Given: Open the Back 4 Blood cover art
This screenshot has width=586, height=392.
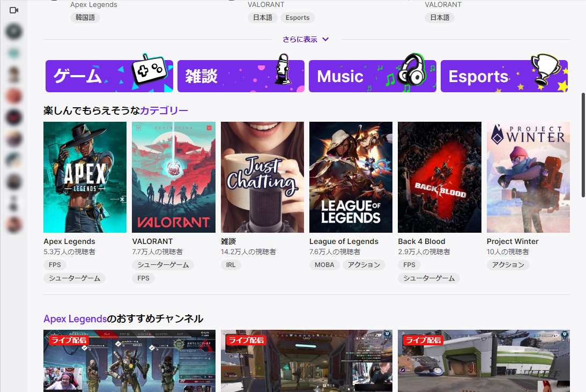Looking at the screenshot, I should [440, 177].
